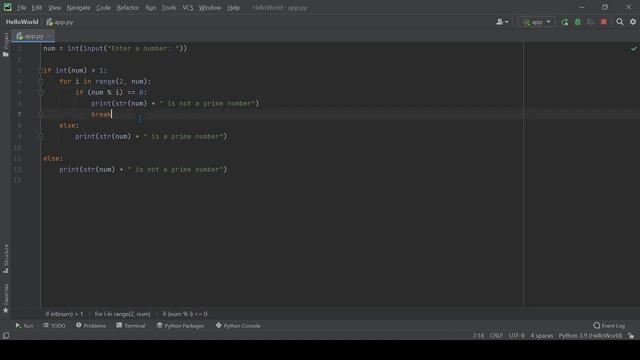Open the Window menu
The height and width of the screenshot is (360, 640).
(210, 8)
